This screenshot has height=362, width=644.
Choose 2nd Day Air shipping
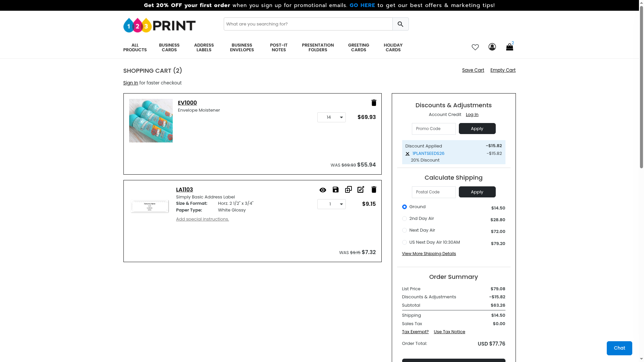(x=404, y=219)
